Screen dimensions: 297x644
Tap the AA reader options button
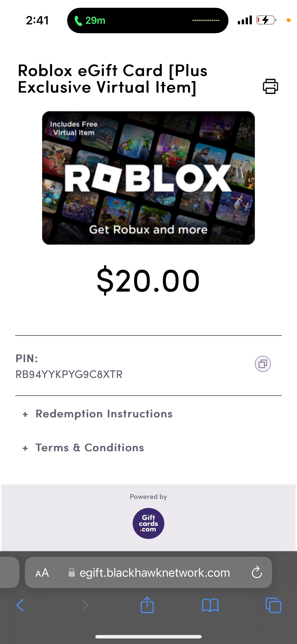(x=42, y=573)
